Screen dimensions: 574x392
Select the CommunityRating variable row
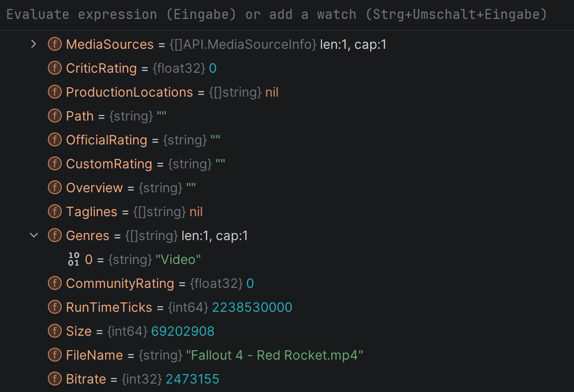tap(287, 283)
